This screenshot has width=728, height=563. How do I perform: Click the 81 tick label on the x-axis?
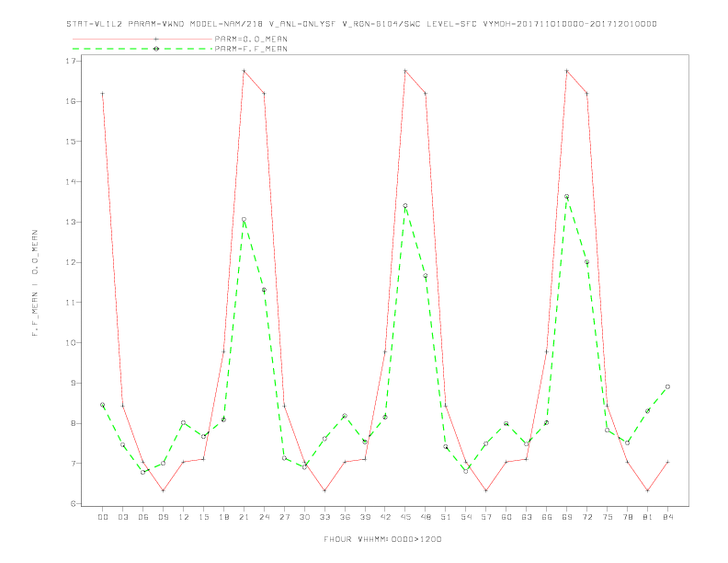pyautogui.click(x=648, y=517)
